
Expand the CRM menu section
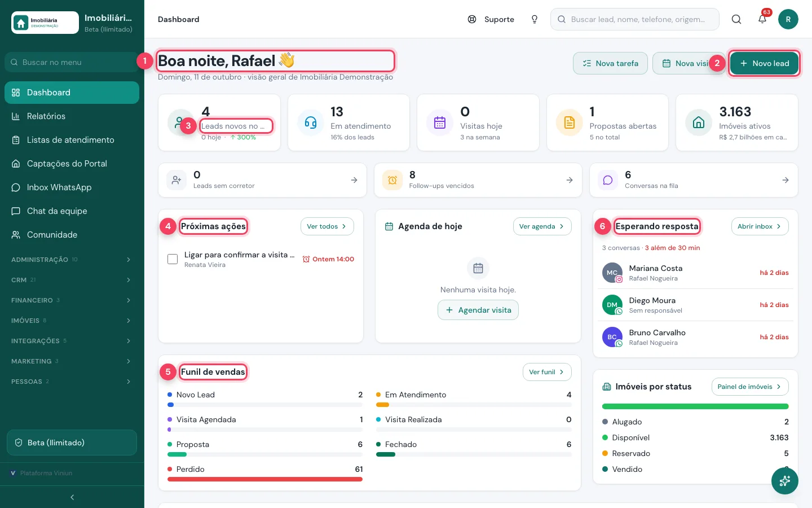tap(72, 280)
